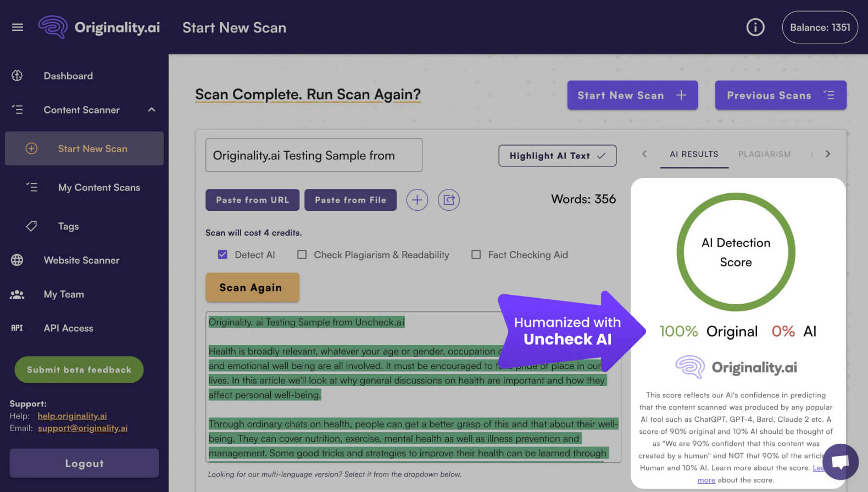
Task: Open Dashboard in the sidebar
Action: pyautogui.click(x=68, y=76)
